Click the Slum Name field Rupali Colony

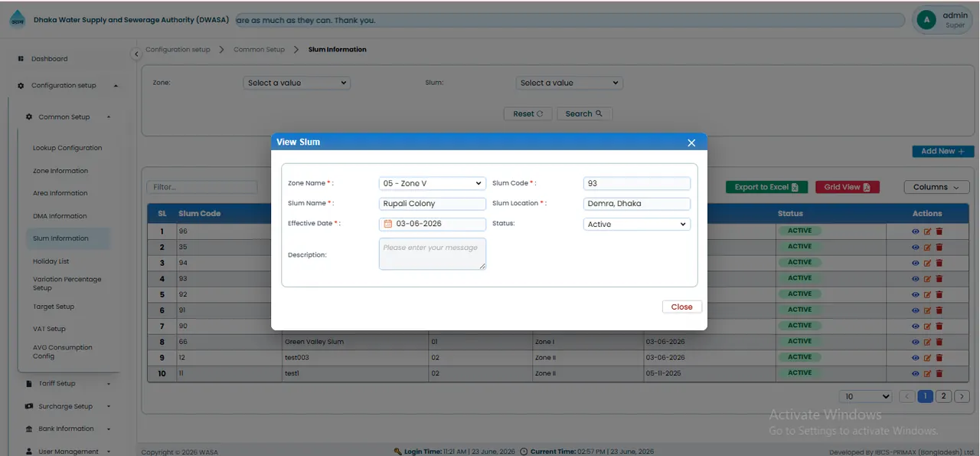(433, 204)
